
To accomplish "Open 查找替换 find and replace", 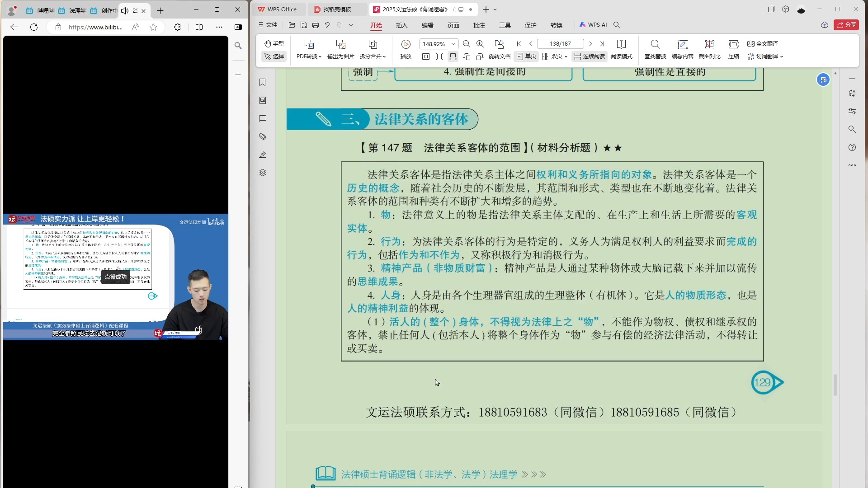I will (655, 49).
